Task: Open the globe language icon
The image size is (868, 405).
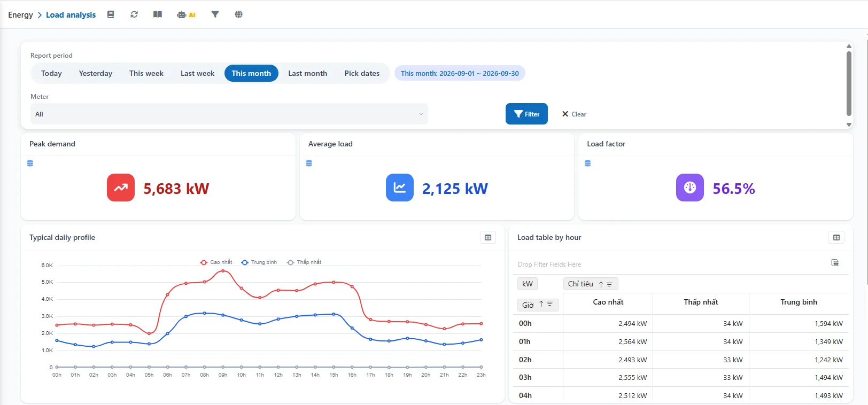Action: (239, 14)
